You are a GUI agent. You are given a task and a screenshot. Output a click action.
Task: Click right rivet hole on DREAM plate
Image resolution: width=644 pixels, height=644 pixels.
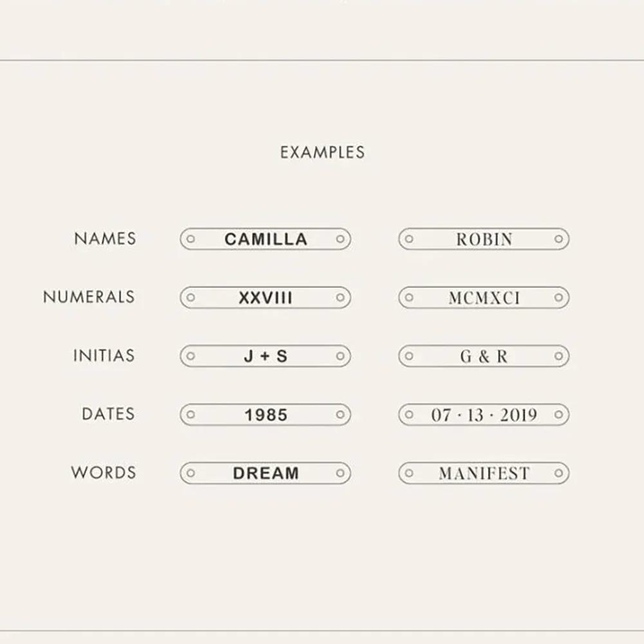click(x=340, y=473)
